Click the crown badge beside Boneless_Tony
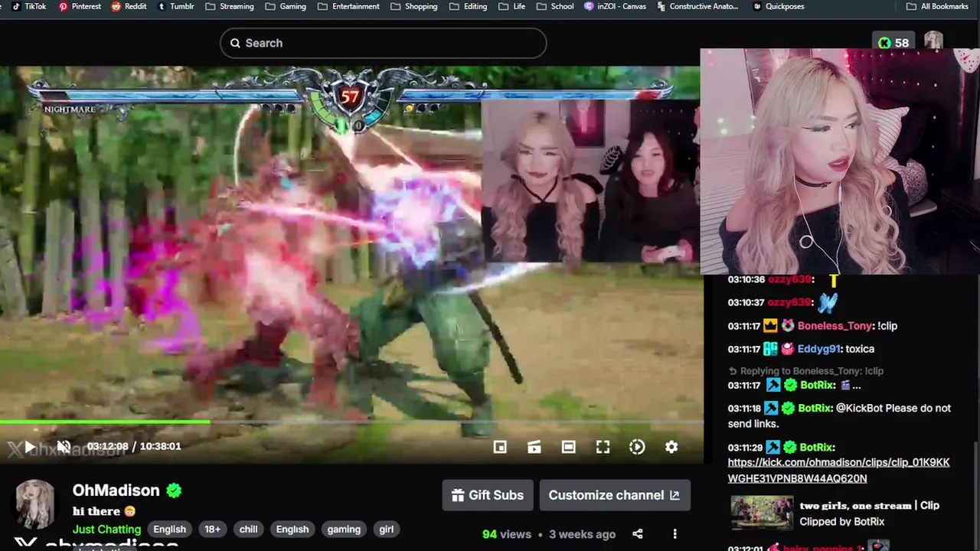 pos(770,326)
